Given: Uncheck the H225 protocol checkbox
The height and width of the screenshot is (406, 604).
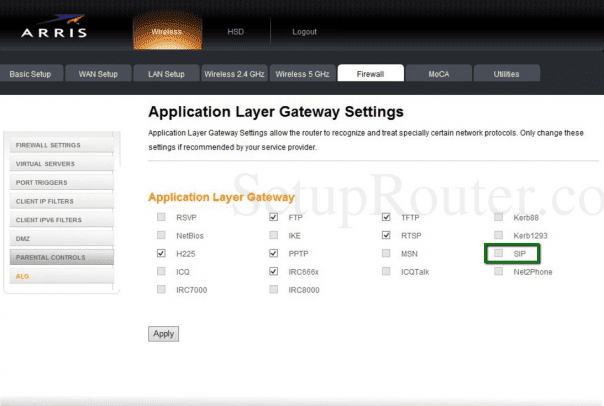Looking at the screenshot, I should (161, 254).
